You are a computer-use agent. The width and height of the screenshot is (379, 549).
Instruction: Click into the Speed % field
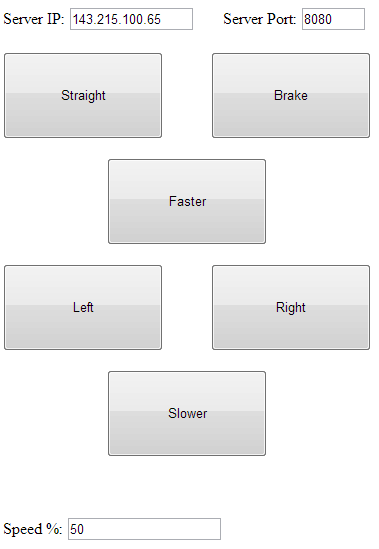144,529
